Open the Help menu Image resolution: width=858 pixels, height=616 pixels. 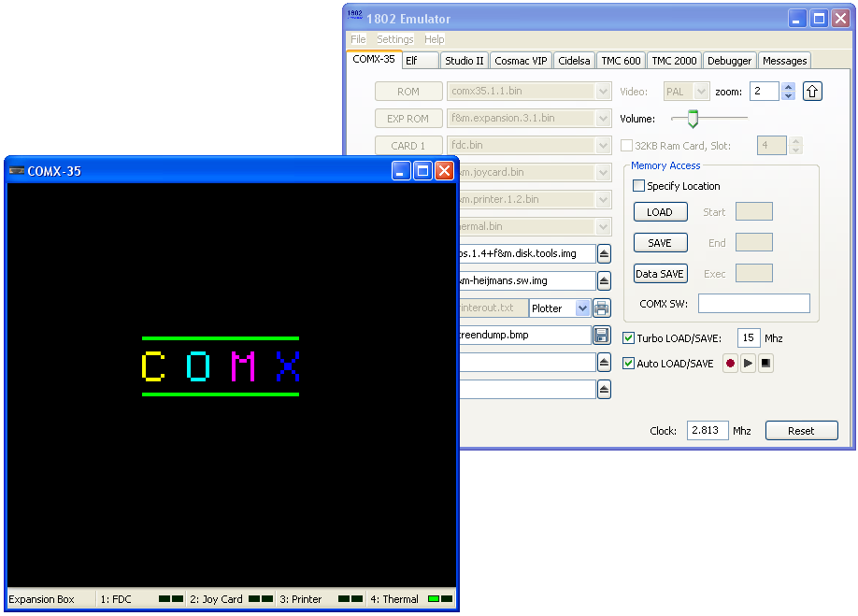[435, 39]
